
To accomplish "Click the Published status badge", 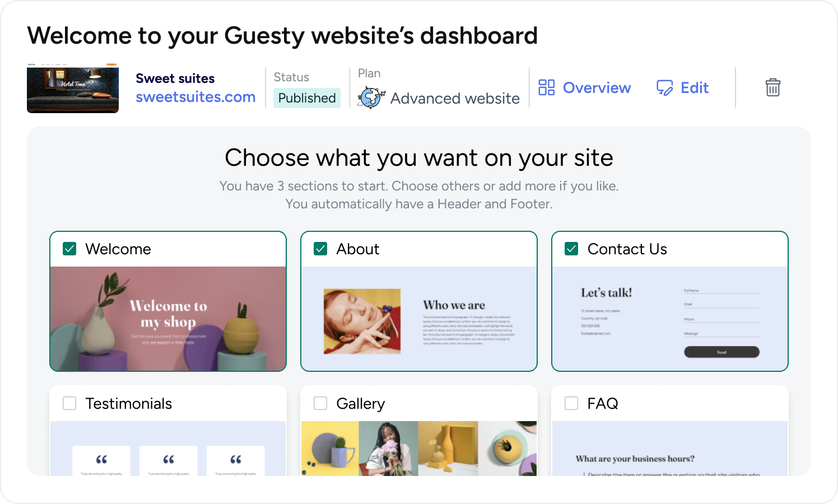I will pyautogui.click(x=307, y=98).
